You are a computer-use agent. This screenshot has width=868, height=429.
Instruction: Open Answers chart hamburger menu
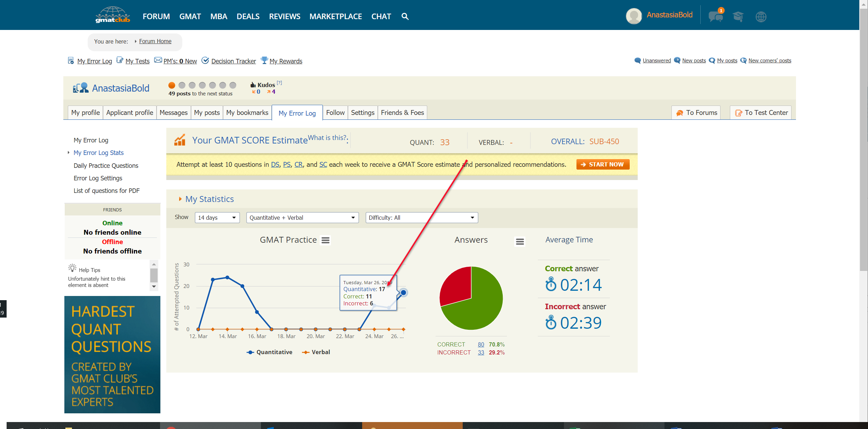point(520,241)
